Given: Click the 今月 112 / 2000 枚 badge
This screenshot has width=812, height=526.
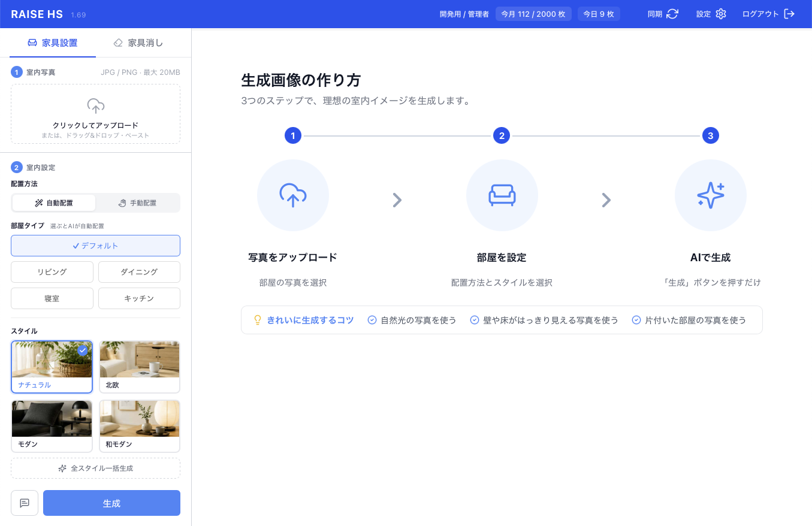Looking at the screenshot, I should coord(533,14).
